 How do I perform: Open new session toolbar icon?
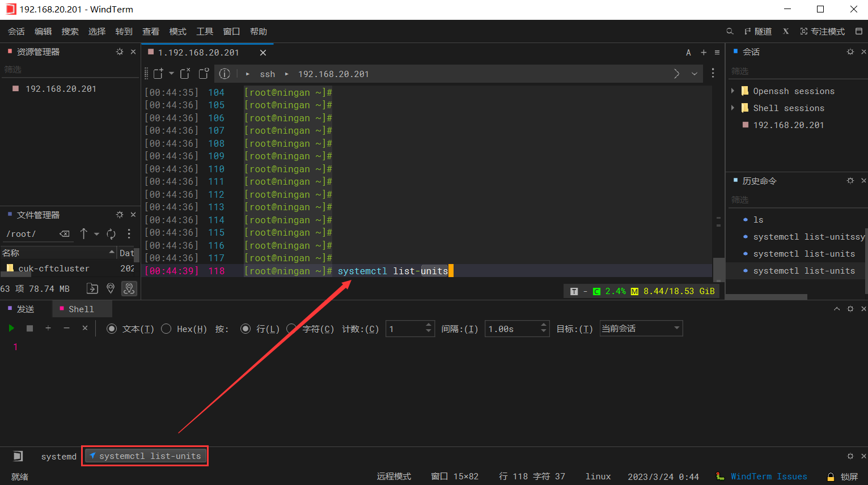(x=158, y=74)
